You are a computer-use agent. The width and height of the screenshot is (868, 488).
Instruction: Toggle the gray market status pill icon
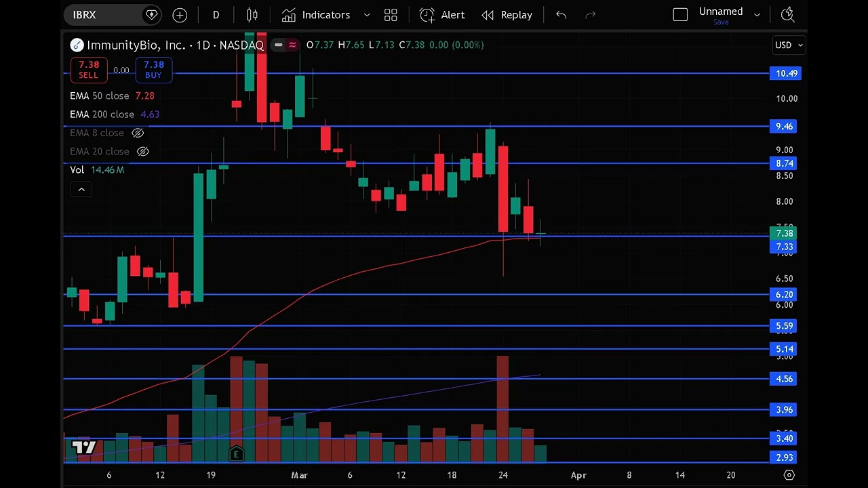[x=277, y=45]
